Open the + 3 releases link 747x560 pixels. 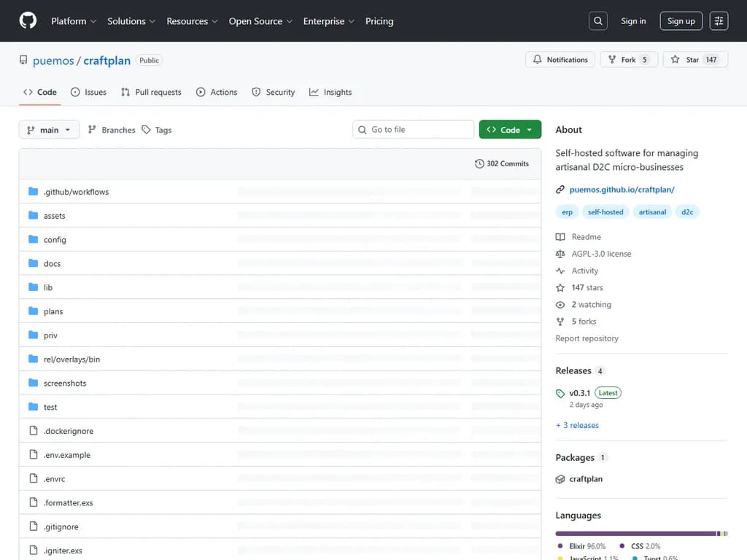point(577,425)
